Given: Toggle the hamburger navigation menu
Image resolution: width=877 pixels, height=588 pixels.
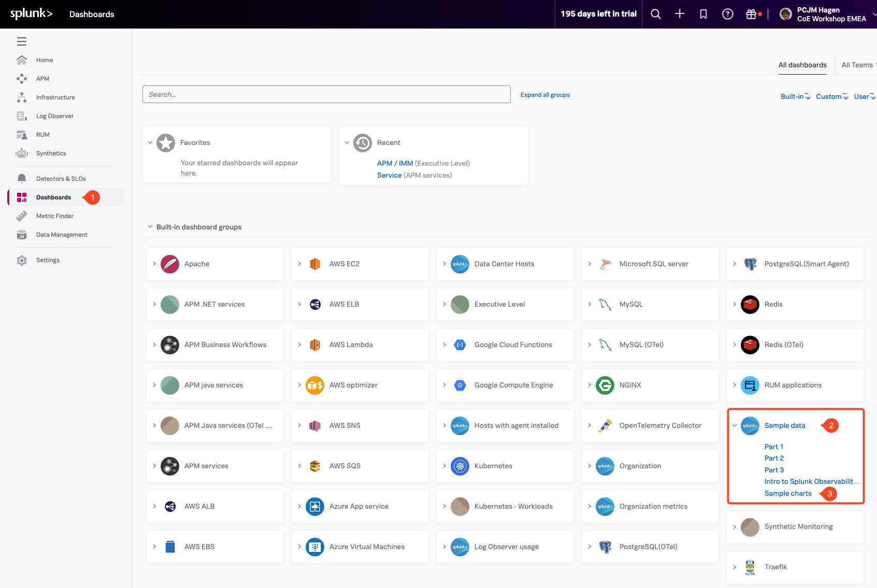Looking at the screenshot, I should pyautogui.click(x=22, y=41).
